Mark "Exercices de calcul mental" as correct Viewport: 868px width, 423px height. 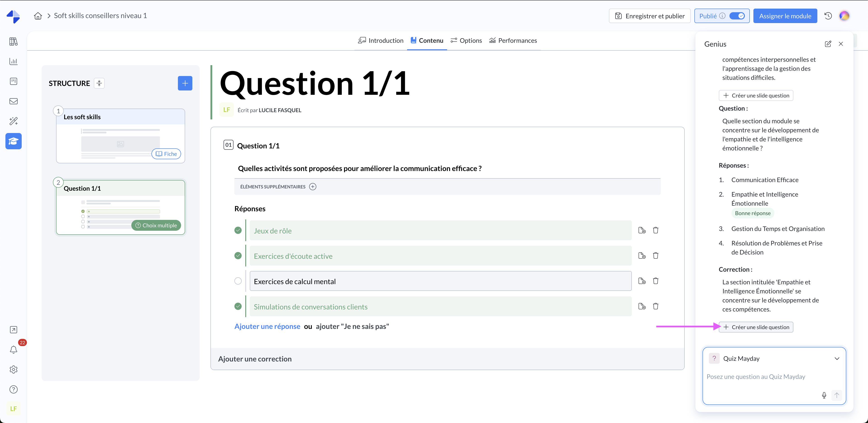point(238,281)
